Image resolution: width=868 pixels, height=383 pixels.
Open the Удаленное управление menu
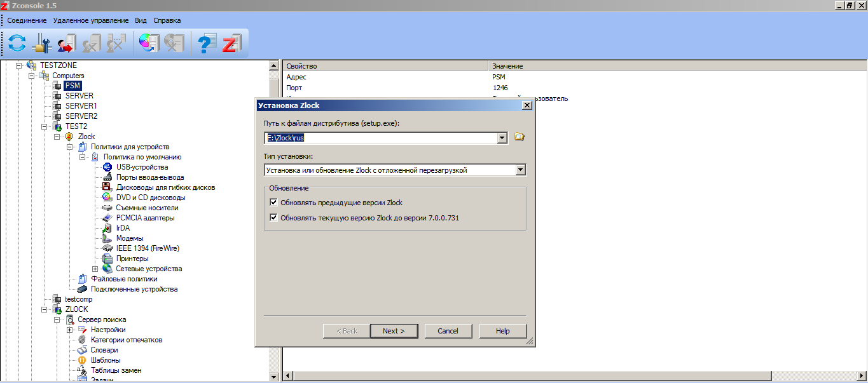91,20
